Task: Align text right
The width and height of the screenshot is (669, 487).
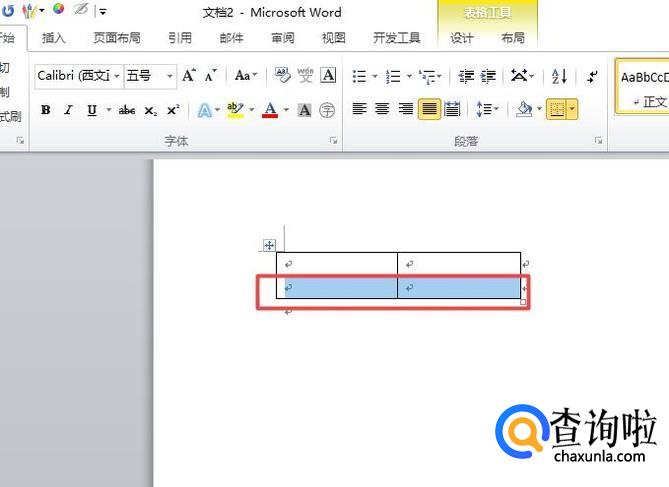Action: (405, 109)
